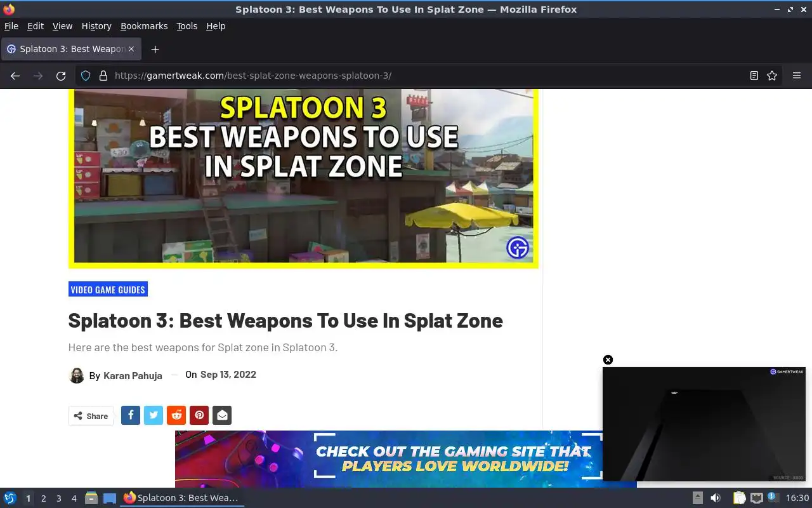Screen dimensions: 812x508
Task: Open a new tab
Action: 155,49
